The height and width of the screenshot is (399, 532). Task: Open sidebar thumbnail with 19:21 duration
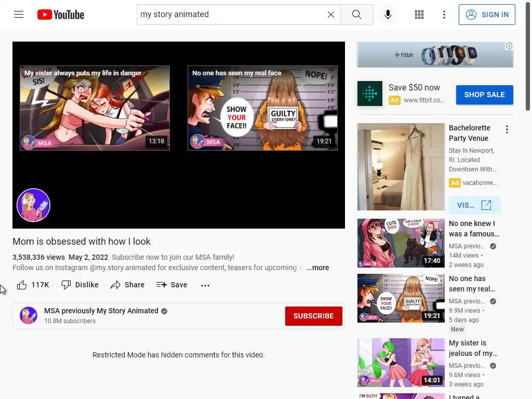[x=401, y=298]
